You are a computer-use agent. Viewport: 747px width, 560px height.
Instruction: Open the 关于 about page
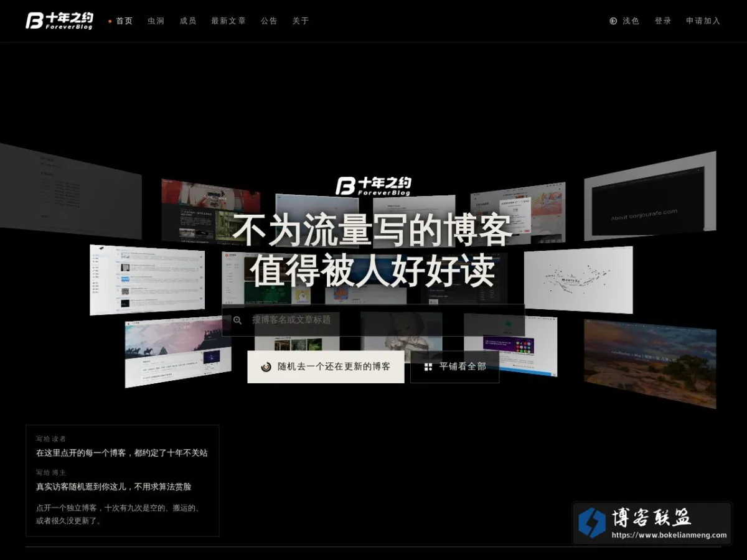pos(301,21)
